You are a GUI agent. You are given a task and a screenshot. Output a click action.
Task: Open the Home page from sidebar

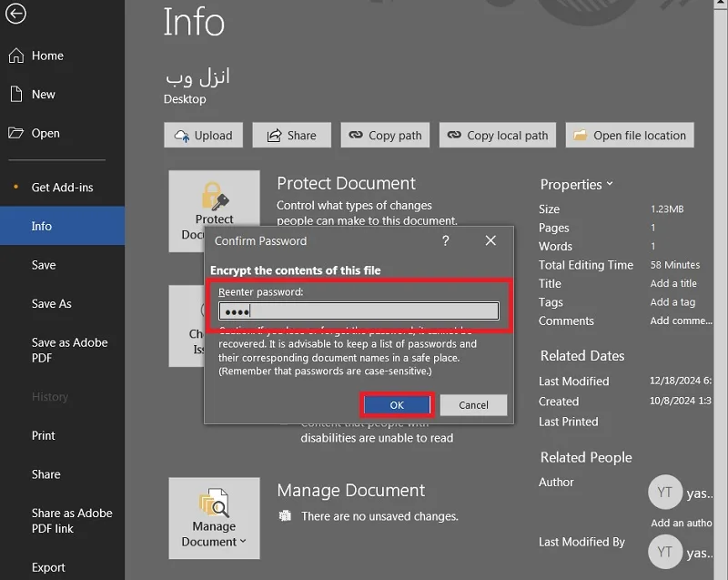click(x=36, y=56)
